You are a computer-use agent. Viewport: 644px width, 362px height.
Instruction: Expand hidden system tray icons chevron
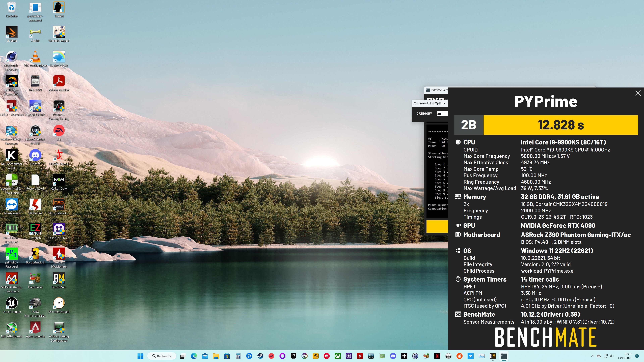(x=593, y=356)
